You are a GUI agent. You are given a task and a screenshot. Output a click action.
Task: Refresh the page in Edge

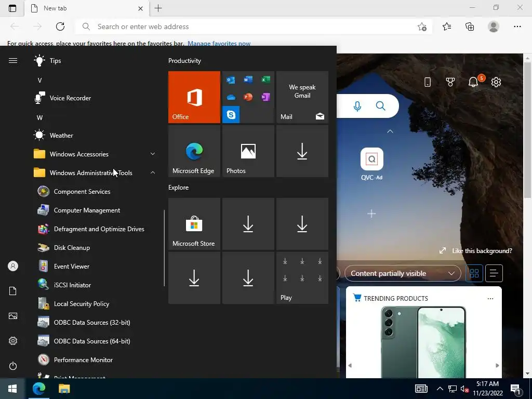pyautogui.click(x=60, y=26)
